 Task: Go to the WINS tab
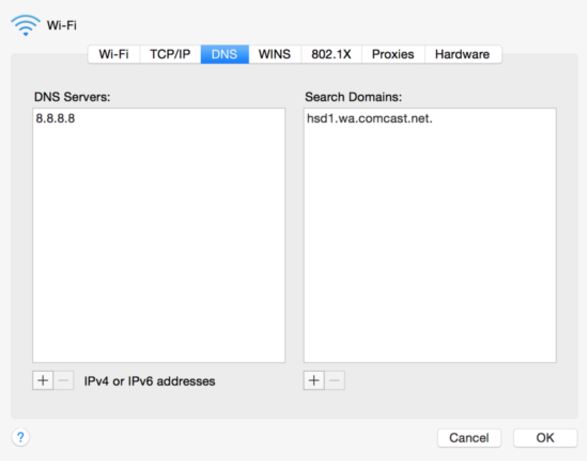pos(275,54)
